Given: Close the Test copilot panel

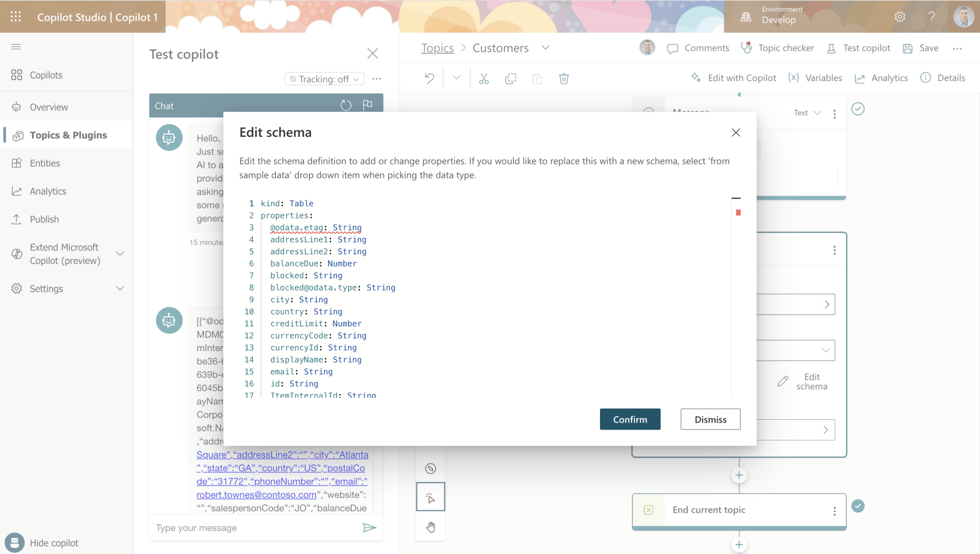Looking at the screenshot, I should (373, 53).
